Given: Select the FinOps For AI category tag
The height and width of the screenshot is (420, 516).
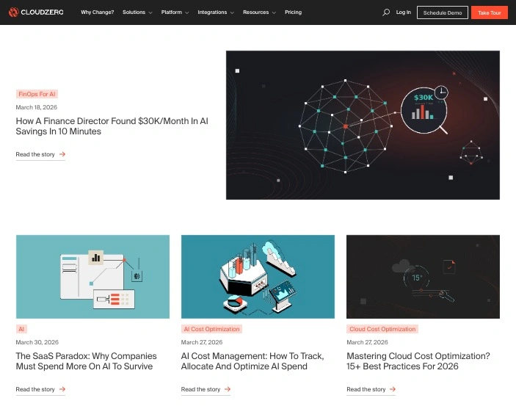Looking at the screenshot, I should point(37,94).
